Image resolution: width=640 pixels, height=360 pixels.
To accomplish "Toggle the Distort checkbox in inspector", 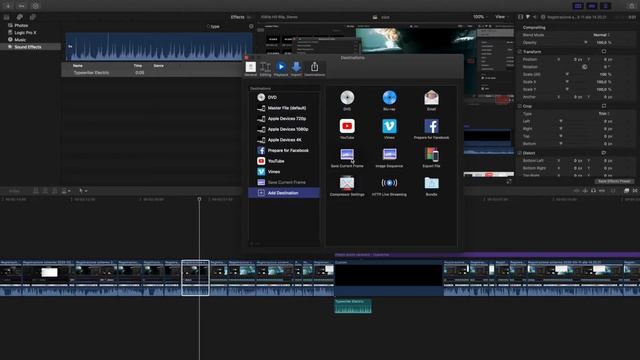I will tap(520, 153).
